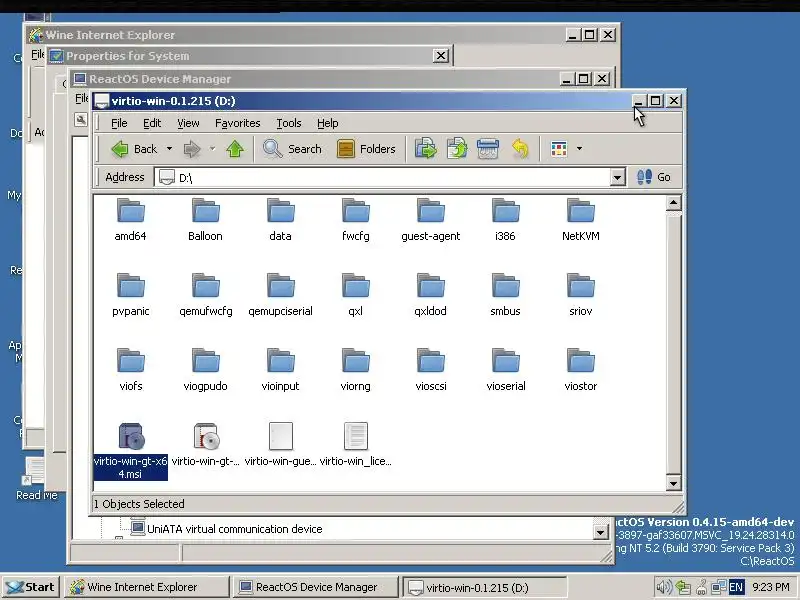Select the viofs folder
The height and width of the screenshot is (600, 800).
pos(131,369)
